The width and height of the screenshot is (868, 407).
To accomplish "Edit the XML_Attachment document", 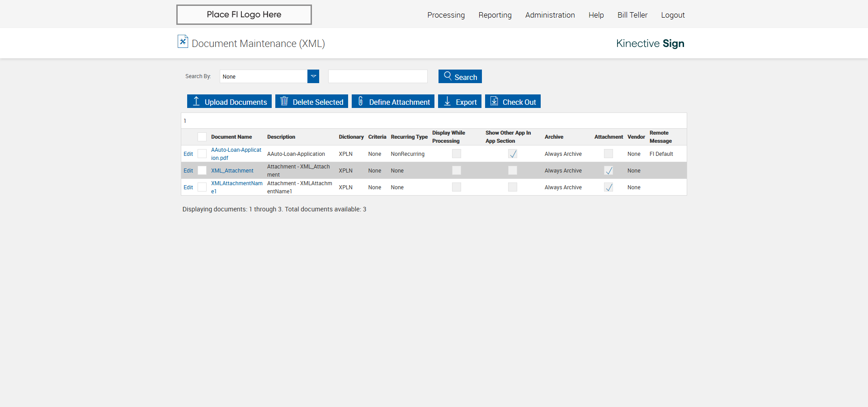I will tap(188, 171).
